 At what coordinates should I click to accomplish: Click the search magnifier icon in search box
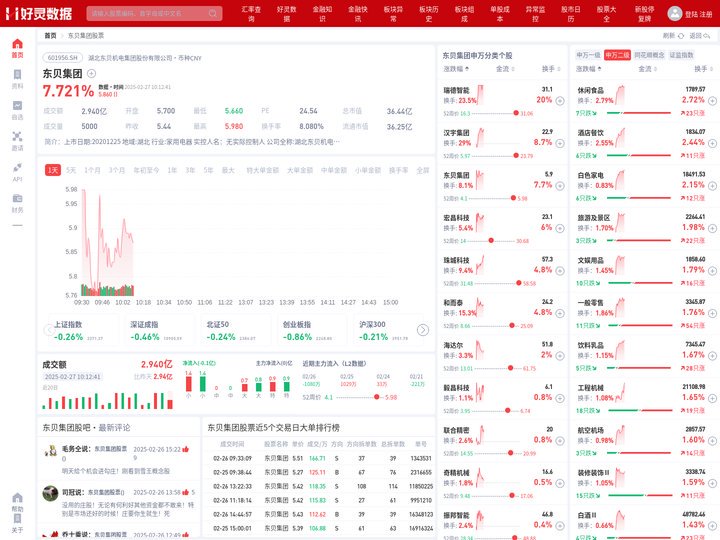click(213, 13)
